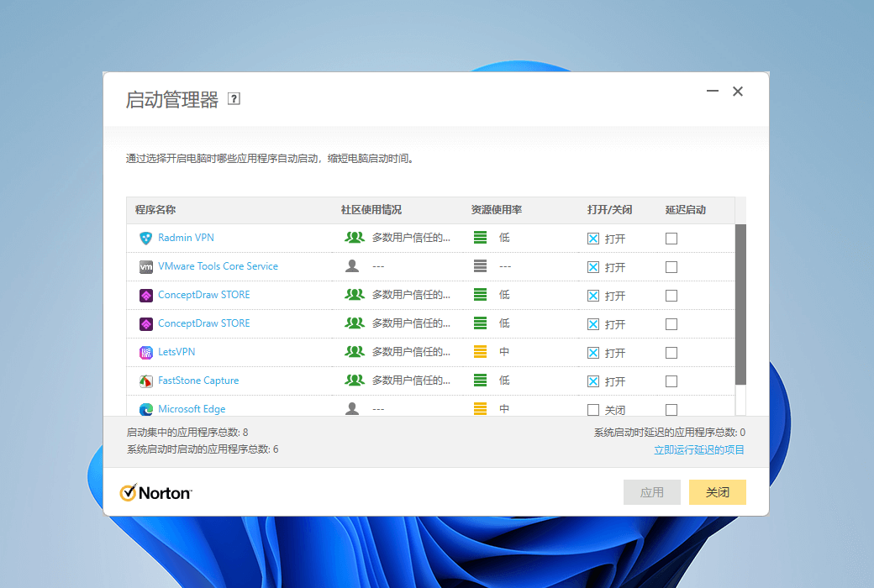
Task: Open the Radmin VPN program link
Action: pos(187,238)
